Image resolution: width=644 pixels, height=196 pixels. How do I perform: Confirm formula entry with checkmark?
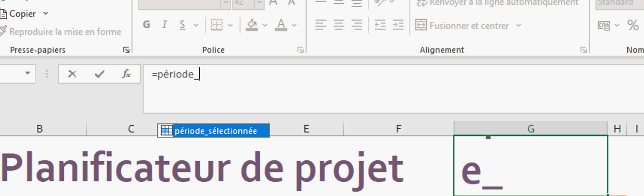(99, 74)
